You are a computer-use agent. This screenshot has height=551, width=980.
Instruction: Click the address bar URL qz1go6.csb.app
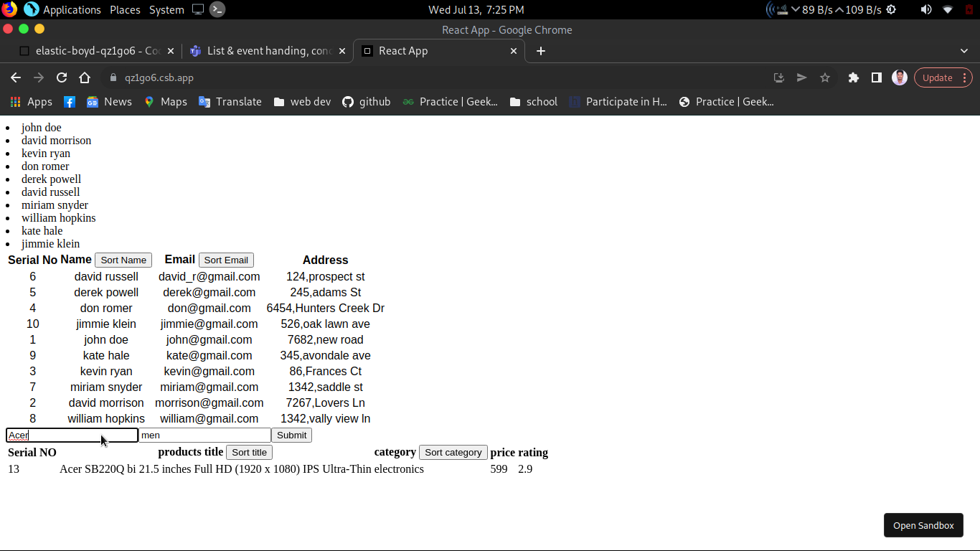(x=159, y=77)
